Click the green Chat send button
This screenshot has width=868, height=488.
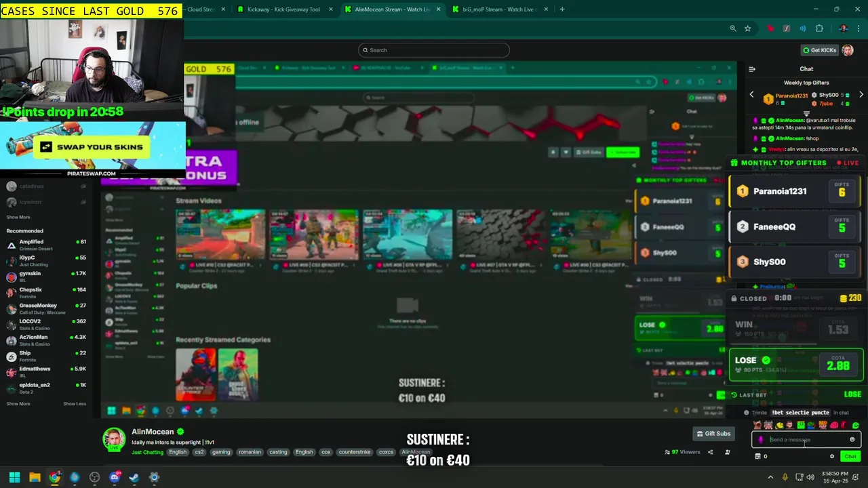(x=850, y=456)
